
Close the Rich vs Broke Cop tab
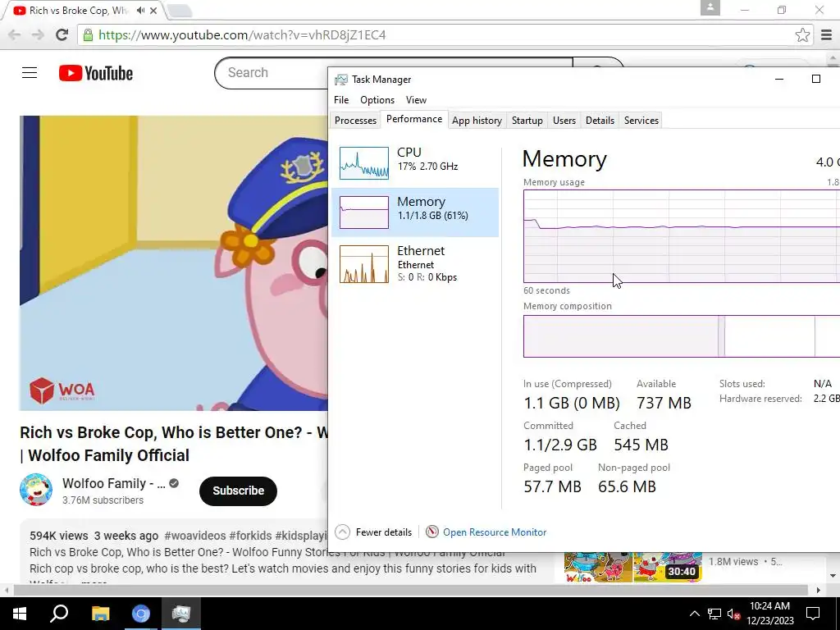tap(153, 10)
